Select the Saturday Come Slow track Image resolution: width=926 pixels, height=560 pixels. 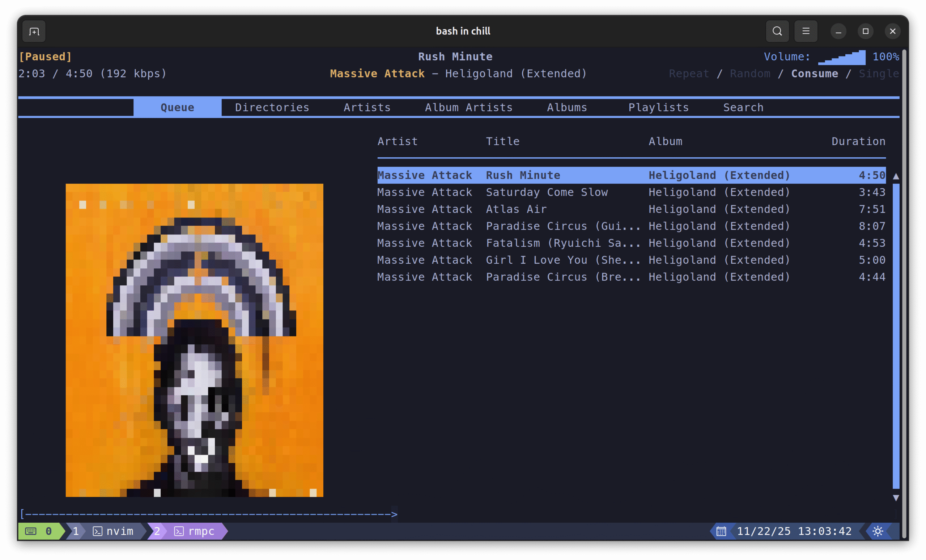click(547, 192)
